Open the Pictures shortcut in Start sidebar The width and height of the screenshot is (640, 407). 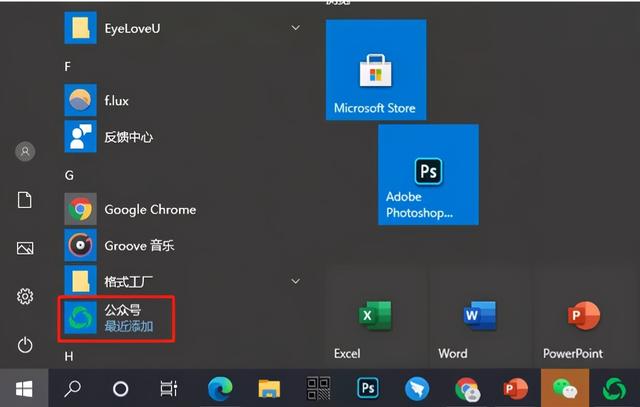(x=25, y=248)
